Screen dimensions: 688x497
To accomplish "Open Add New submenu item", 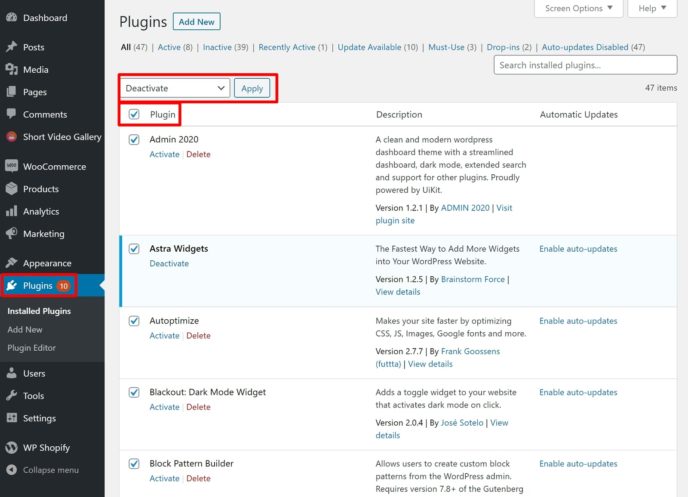I will 25,329.
